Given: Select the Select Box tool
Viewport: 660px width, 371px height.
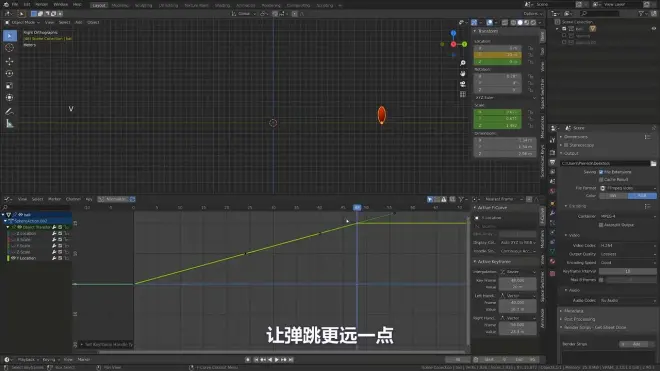Looking at the screenshot, I should click(x=10, y=36).
